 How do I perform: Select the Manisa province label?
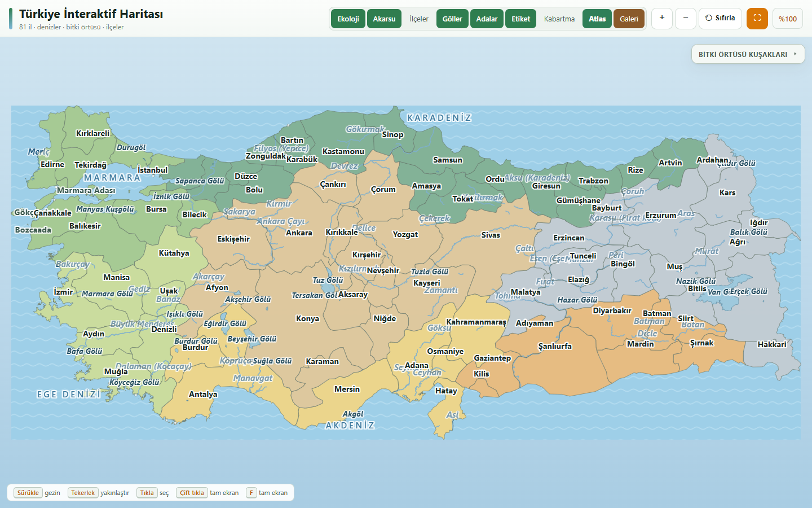pyautogui.click(x=117, y=277)
